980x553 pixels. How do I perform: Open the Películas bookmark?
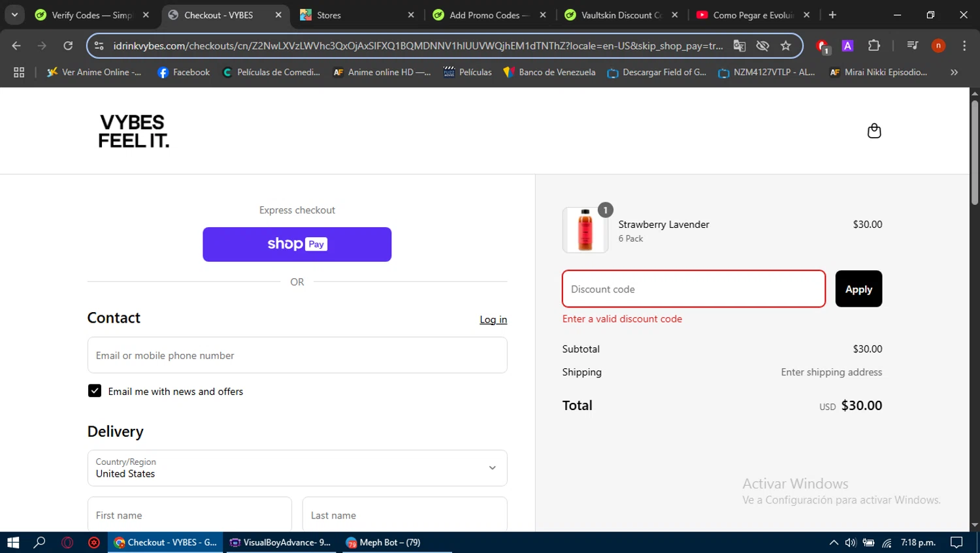coord(468,72)
